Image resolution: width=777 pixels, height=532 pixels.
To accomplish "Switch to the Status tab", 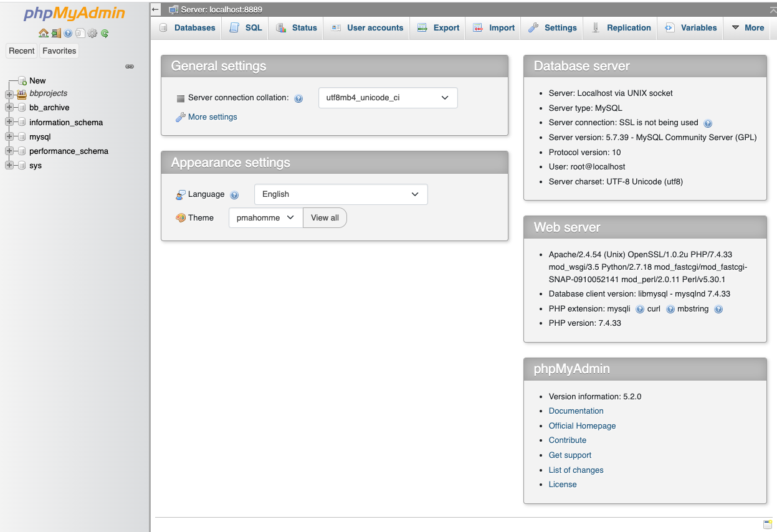I will (296, 28).
